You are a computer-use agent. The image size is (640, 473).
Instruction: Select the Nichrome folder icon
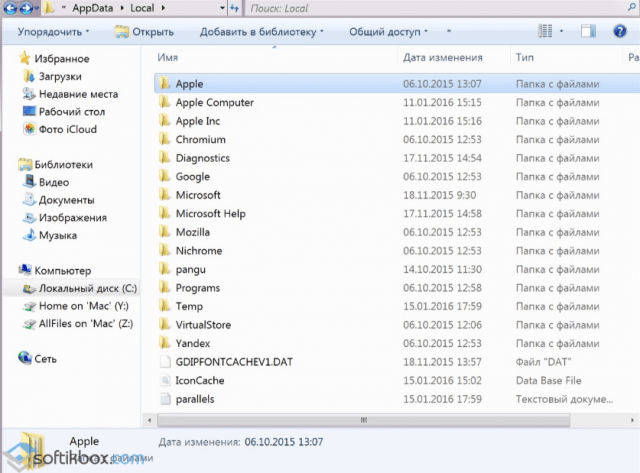(164, 251)
